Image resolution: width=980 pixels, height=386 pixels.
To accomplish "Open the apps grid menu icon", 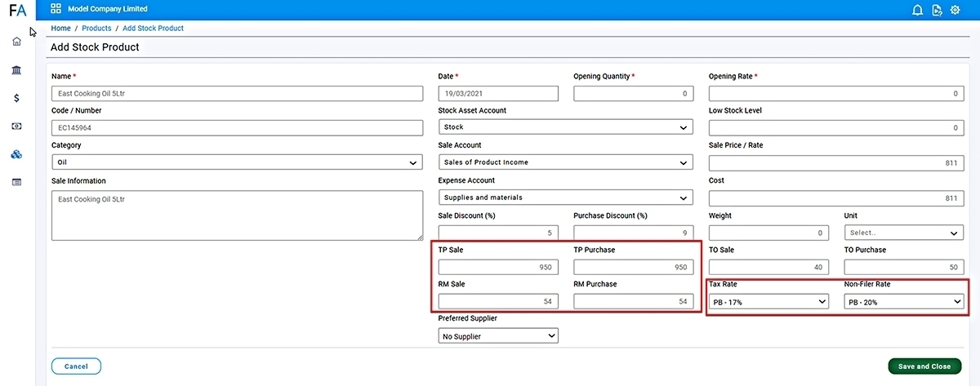I will click(56, 9).
